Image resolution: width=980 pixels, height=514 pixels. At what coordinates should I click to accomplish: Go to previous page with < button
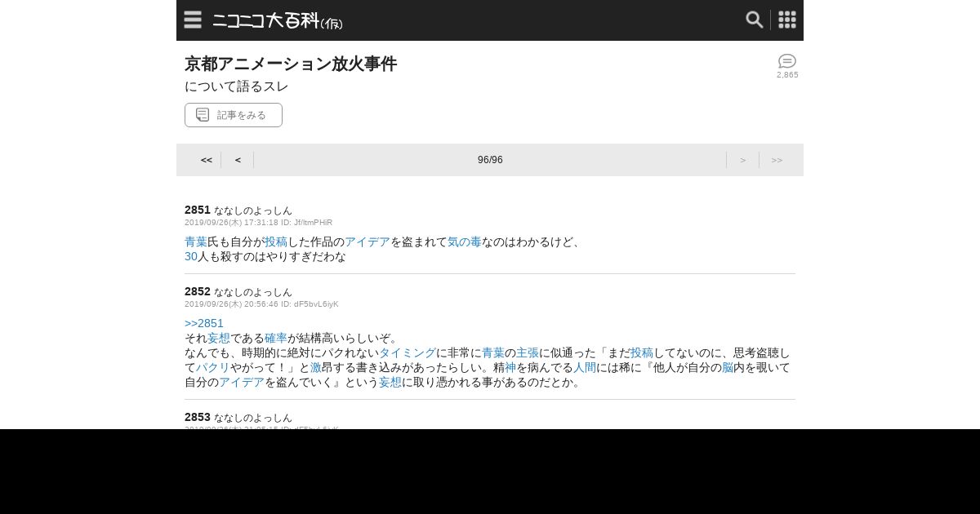click(x=238, y=160)
